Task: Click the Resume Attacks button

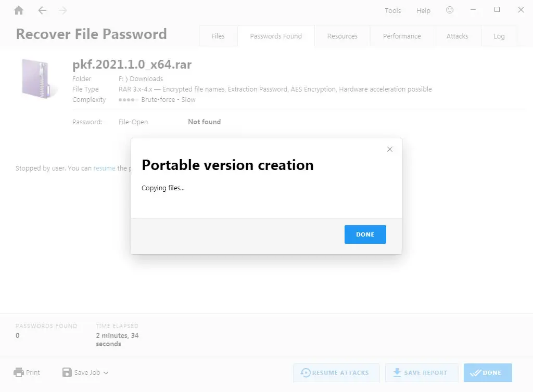Action: (336, 373)
